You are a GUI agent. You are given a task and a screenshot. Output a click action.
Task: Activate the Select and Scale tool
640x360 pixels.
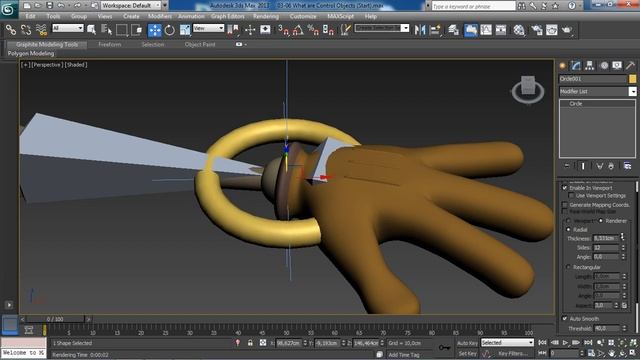pos(185,30)
